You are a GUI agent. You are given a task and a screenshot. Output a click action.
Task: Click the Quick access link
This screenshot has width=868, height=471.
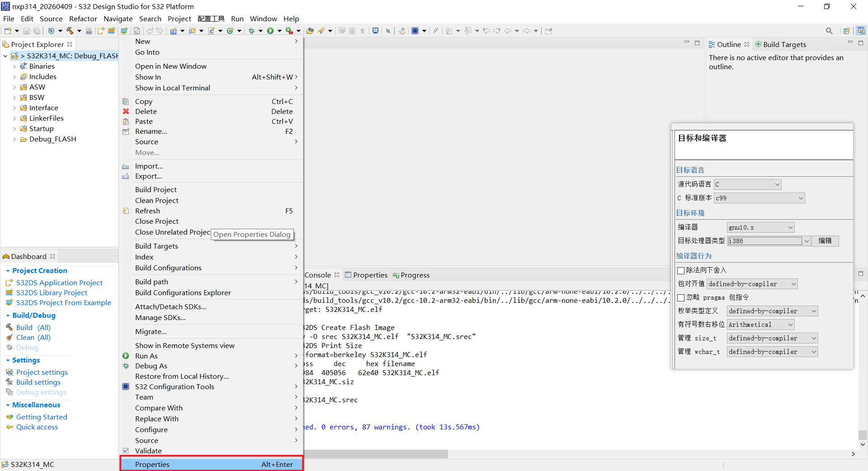tap(37, 427)
